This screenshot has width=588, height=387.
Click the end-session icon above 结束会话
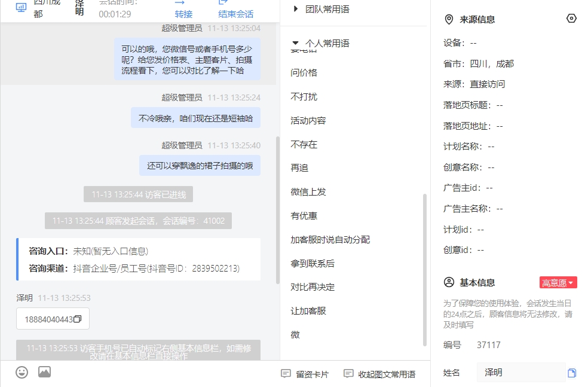tap(223, 2)
